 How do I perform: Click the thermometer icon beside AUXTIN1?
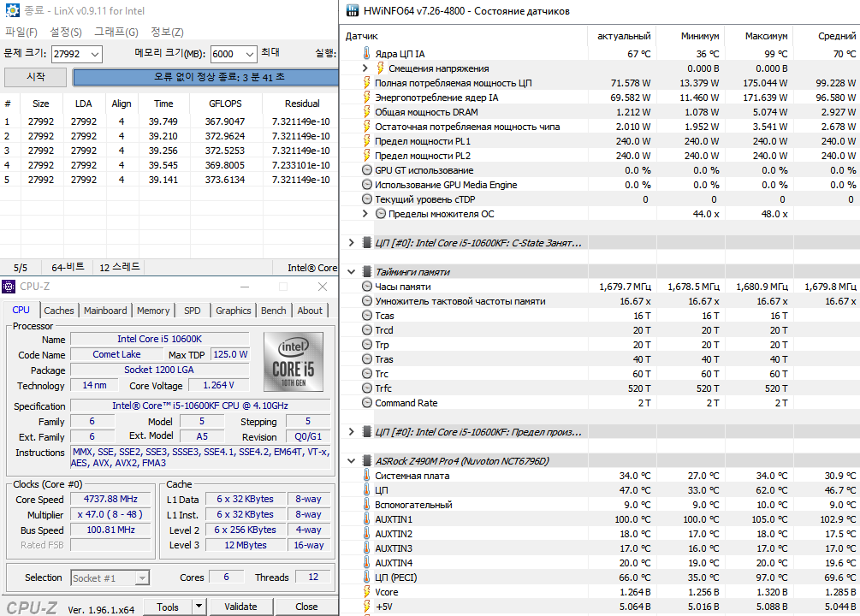click(x=366, y=519)
